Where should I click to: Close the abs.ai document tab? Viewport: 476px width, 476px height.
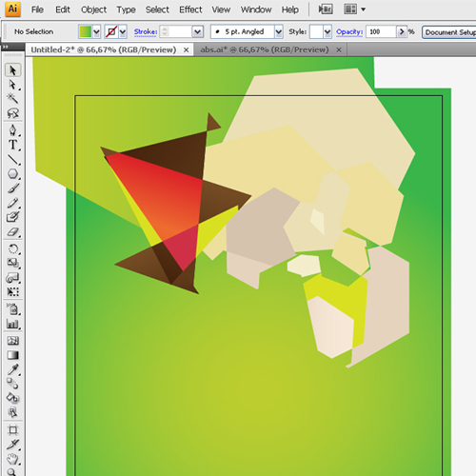[339, 50]
